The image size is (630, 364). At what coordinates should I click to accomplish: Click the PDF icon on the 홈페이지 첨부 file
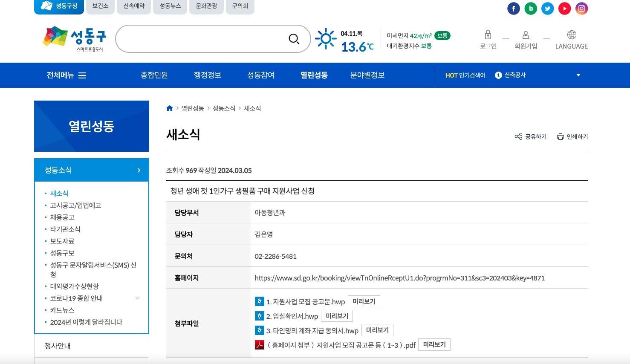pos(259,344)
